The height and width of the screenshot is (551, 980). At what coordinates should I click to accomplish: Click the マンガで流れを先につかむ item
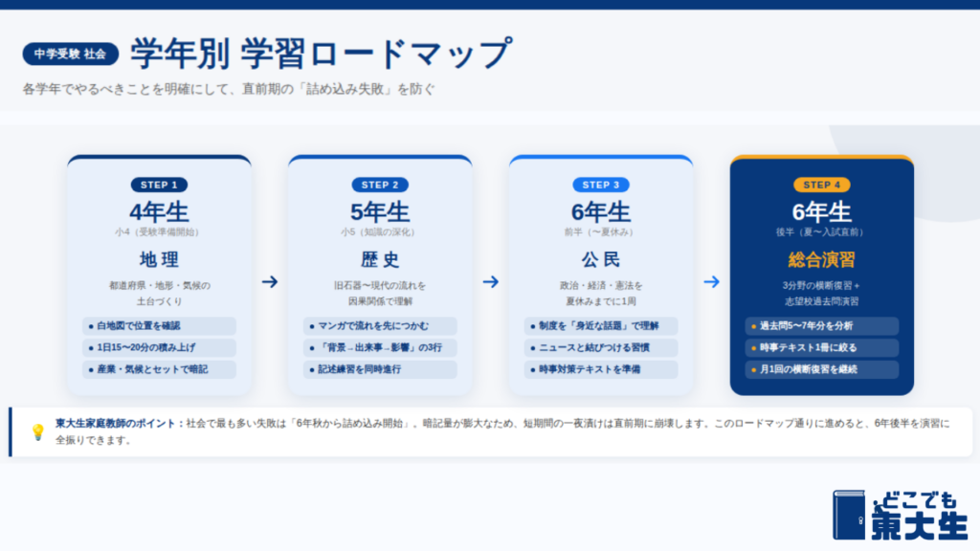click(380, 326)
